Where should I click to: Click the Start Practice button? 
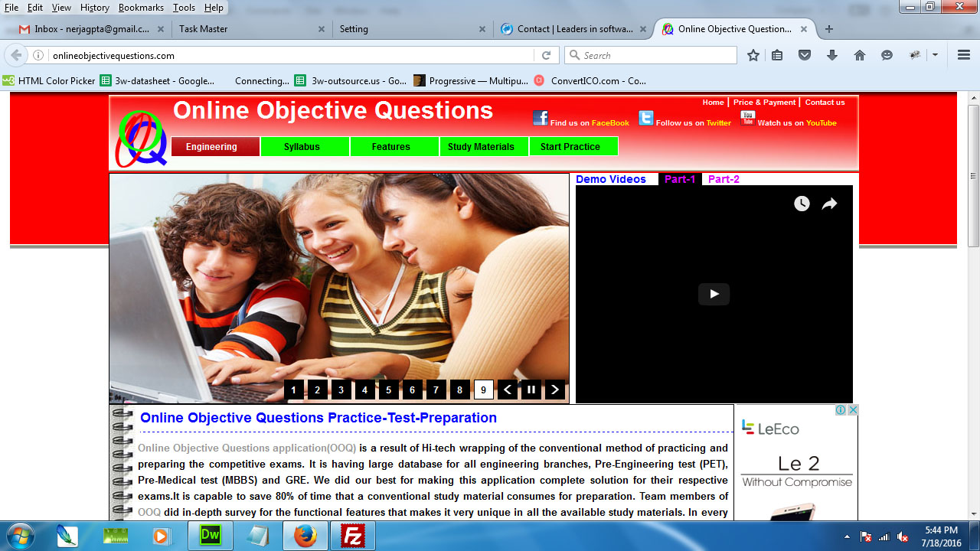[x=573, y=147]
